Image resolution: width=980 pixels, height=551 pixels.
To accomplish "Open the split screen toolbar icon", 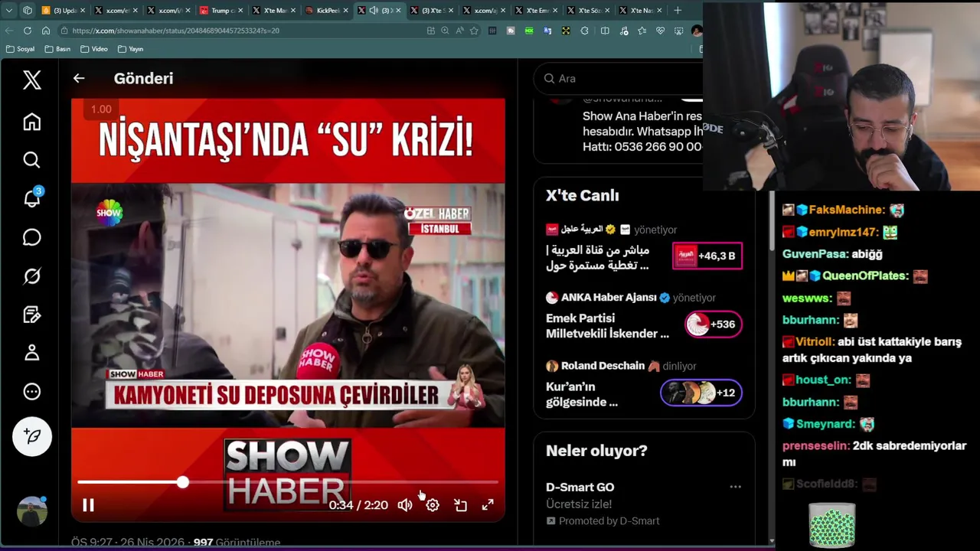I will [x=605, y=31].
